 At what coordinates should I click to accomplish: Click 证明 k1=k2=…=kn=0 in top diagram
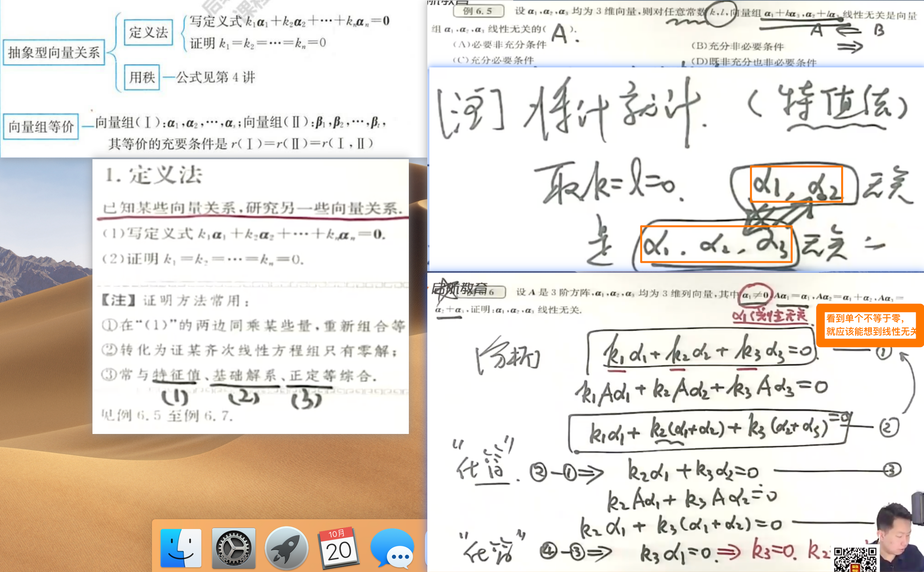pyautogui.click(x=258, y=44)
